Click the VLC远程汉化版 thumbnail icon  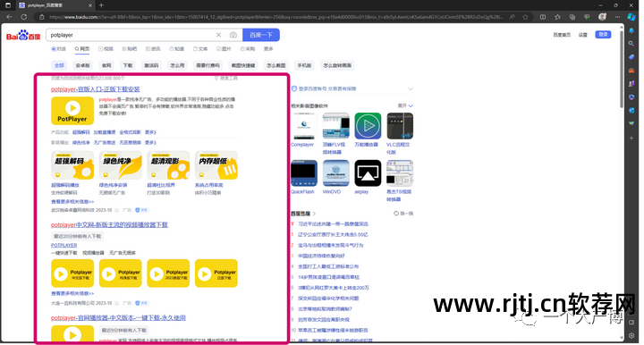(400, 126)
